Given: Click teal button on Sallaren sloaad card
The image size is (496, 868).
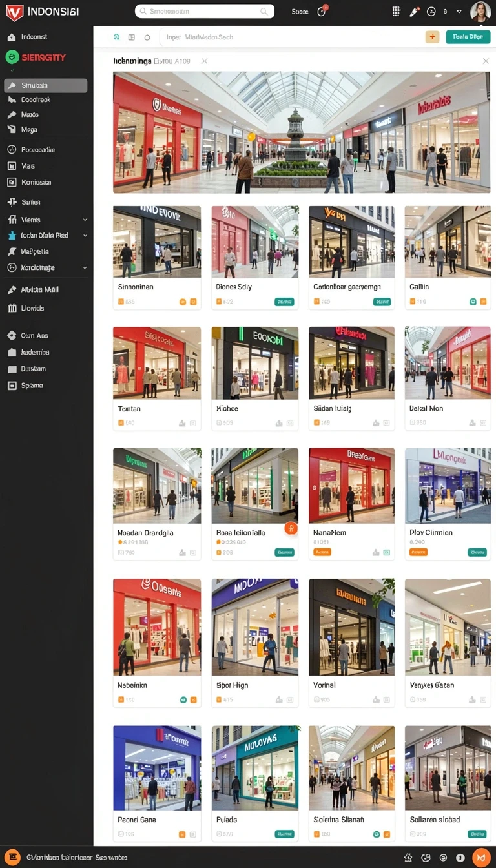Looking at the screenshot, I should 477,834.
